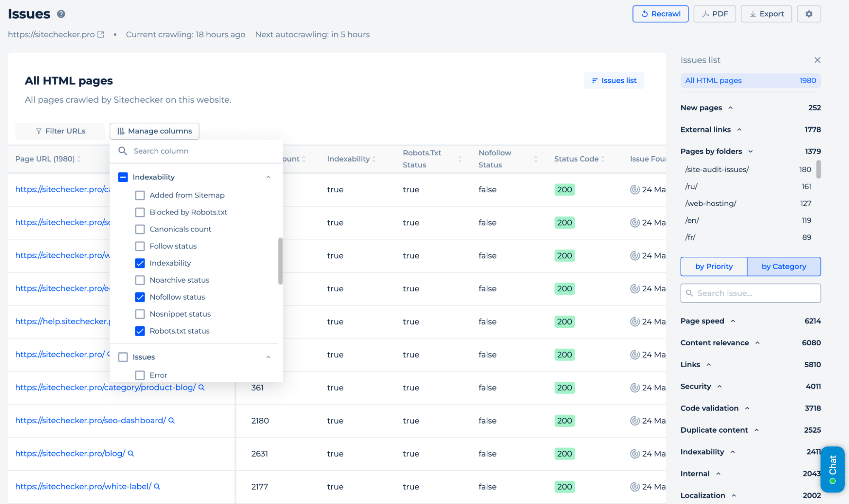Open the Issues help question mark icon
The image size is (849, 504).
[x=61, y=14]
